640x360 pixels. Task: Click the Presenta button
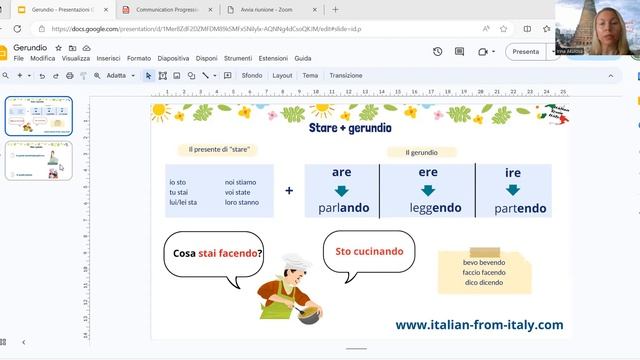click(526, 52)
